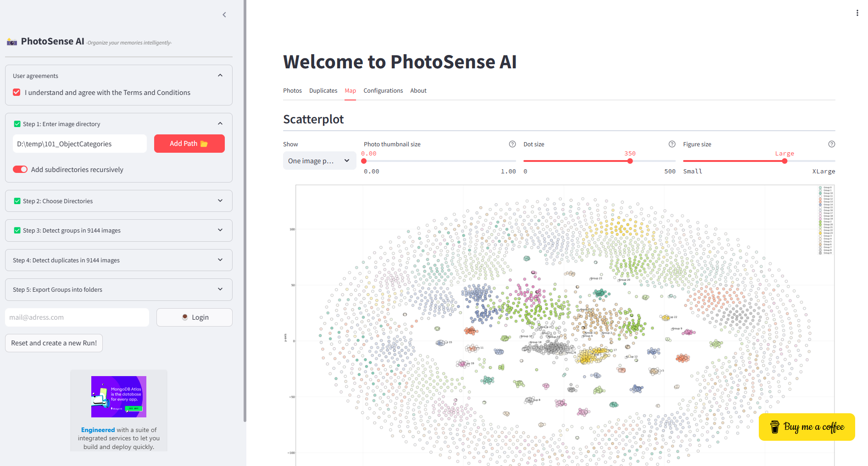The width and height of the screenshot is (868, 466).
Task: Expand Step 5: Export Groups into folders
Action: [119, 289]
